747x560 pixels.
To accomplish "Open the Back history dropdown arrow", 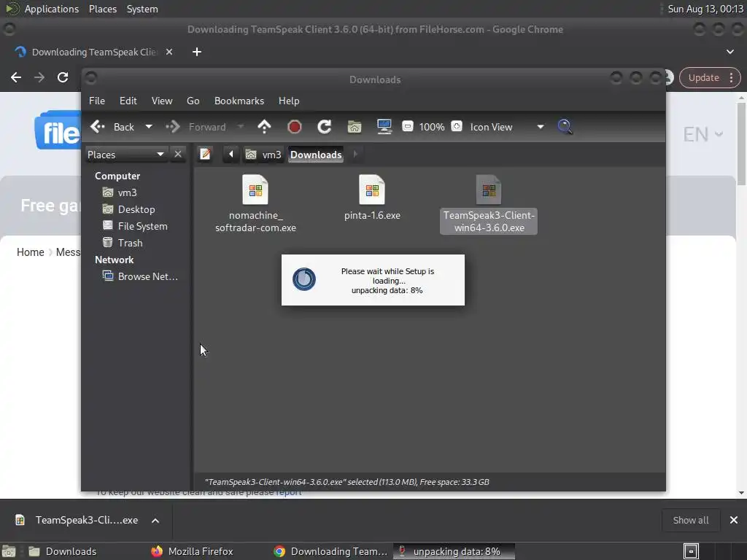I will coord(149,127).
